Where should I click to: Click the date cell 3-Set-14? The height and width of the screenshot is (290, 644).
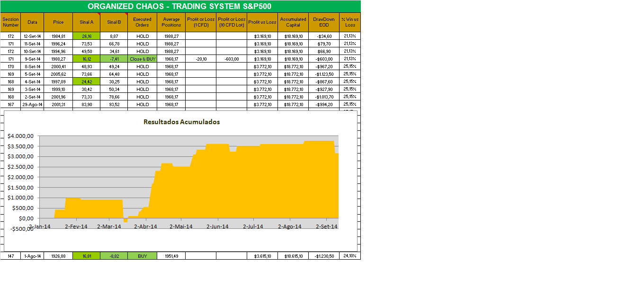33,89
